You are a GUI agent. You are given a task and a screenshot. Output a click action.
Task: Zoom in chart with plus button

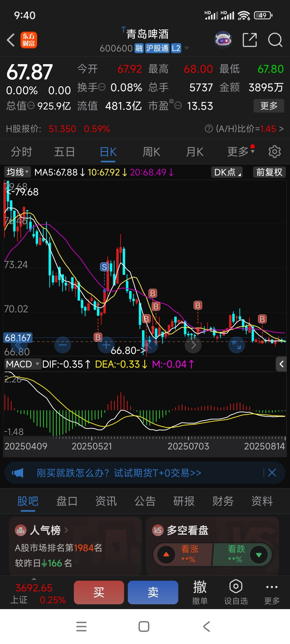coord(106,345)
